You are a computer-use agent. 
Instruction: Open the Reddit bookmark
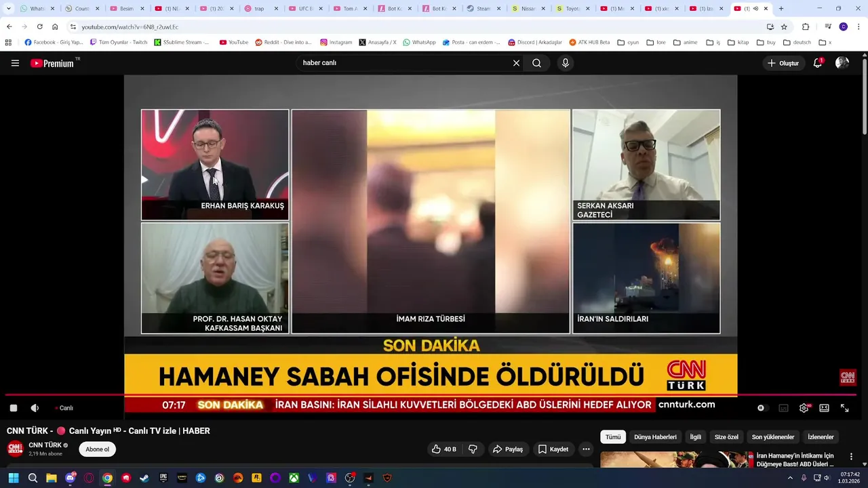[283, 42]
